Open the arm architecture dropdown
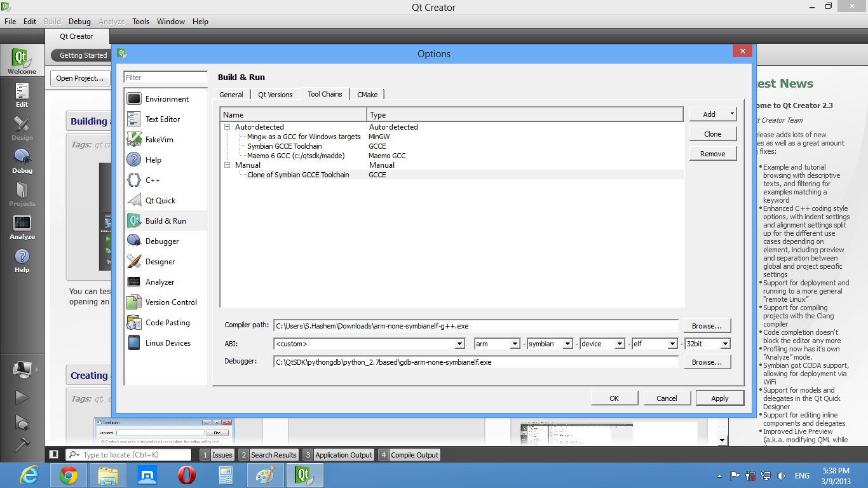The width and height of the screenshot is (868, 488). point(497,344)
